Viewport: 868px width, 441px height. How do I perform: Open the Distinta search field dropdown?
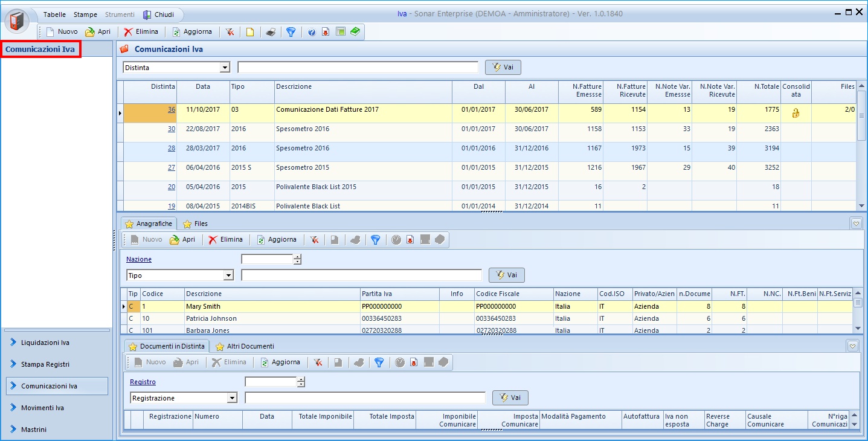(225, 68)
